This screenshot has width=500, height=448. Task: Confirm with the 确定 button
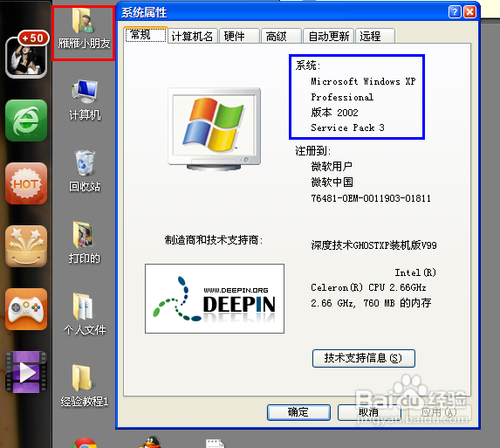point(299,412)
